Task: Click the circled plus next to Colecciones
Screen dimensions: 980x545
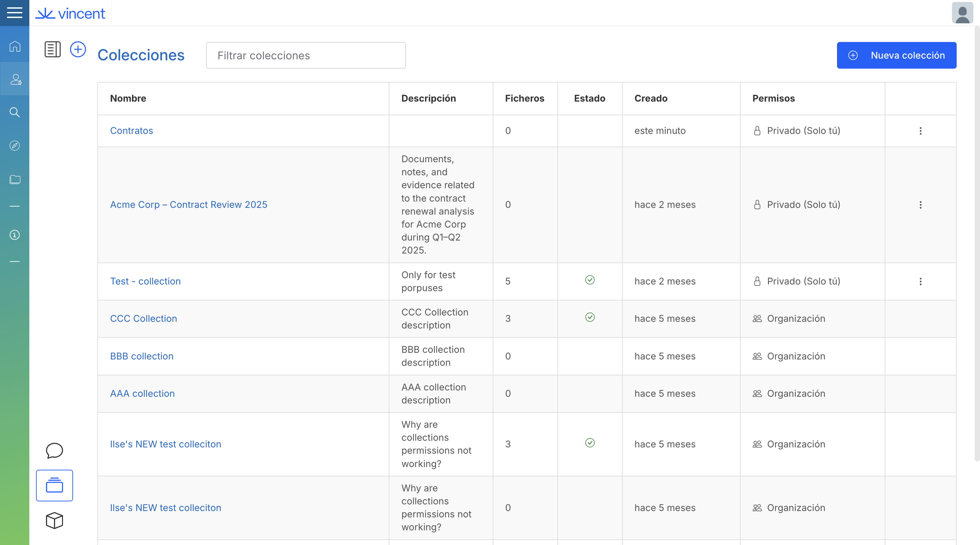Action: coord(78,49)
